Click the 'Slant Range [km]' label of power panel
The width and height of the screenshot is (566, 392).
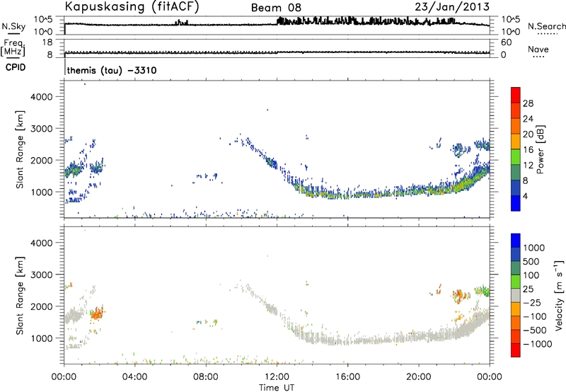tap(20, 149)
